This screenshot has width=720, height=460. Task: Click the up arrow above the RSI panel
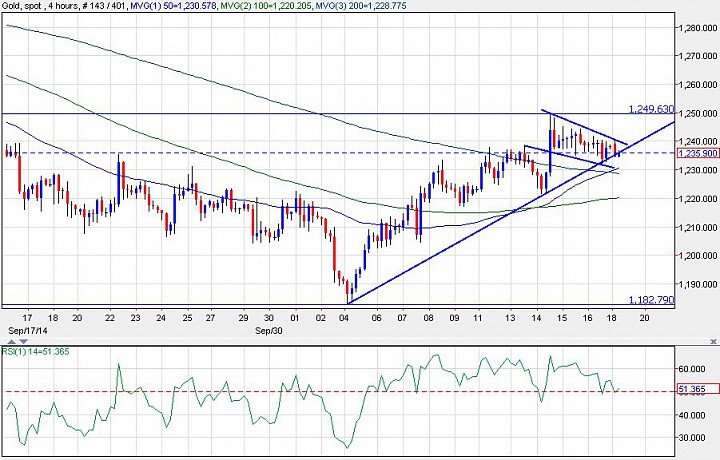pos(12,342)
